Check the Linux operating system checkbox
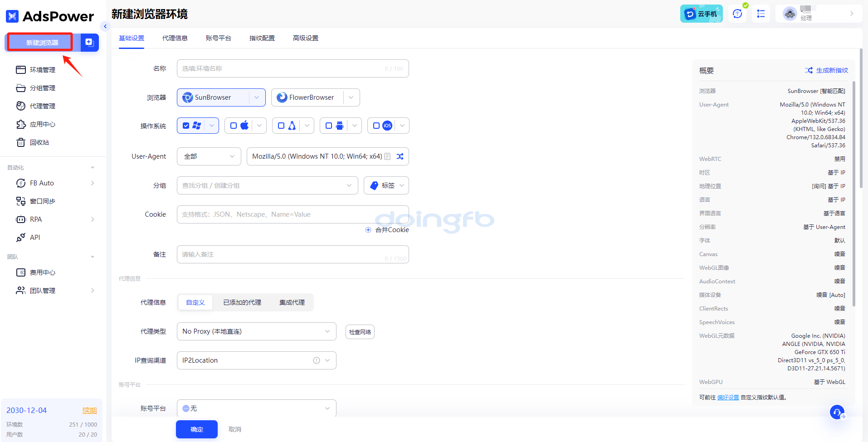Image resolution: width=868 pixels, height=442 pixels. coord(281,126)
